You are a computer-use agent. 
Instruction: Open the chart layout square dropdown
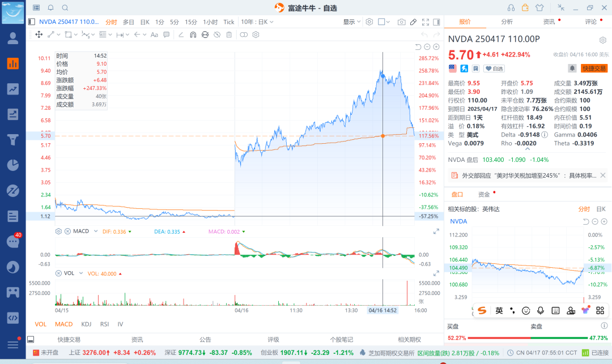[384, 22]
